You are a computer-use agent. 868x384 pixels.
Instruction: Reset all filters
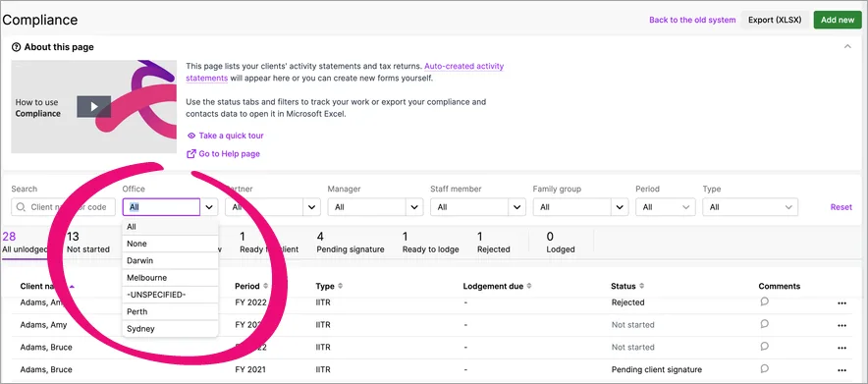841,207
